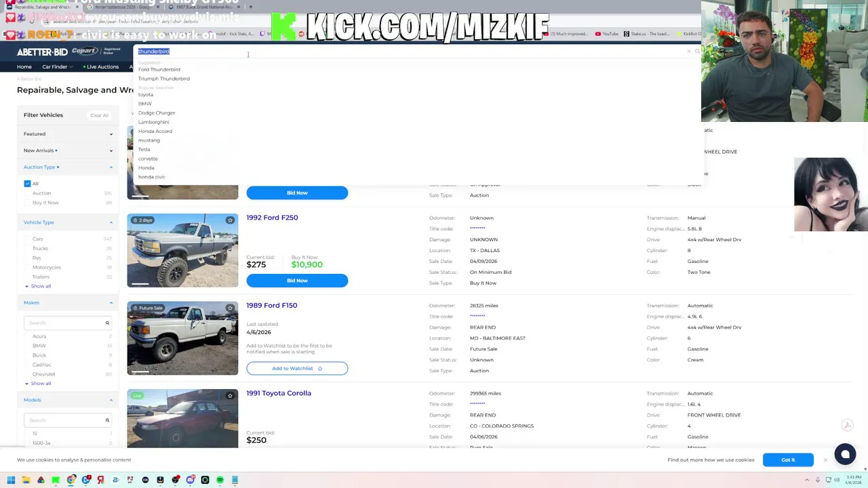Image resolution: width=868 pixels, height=488 pixels.
Task: Favorite the 1989 Ford F150 listing
Action: (230, 308)
